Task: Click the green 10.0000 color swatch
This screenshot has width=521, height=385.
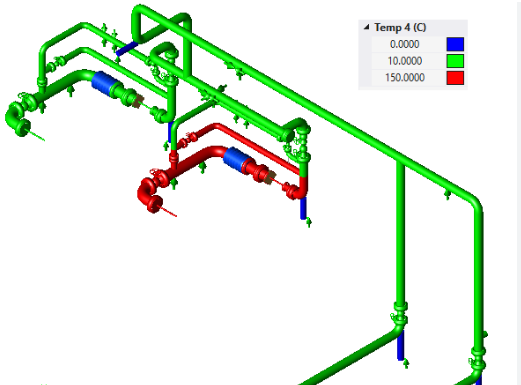Action: pos(455,61)
